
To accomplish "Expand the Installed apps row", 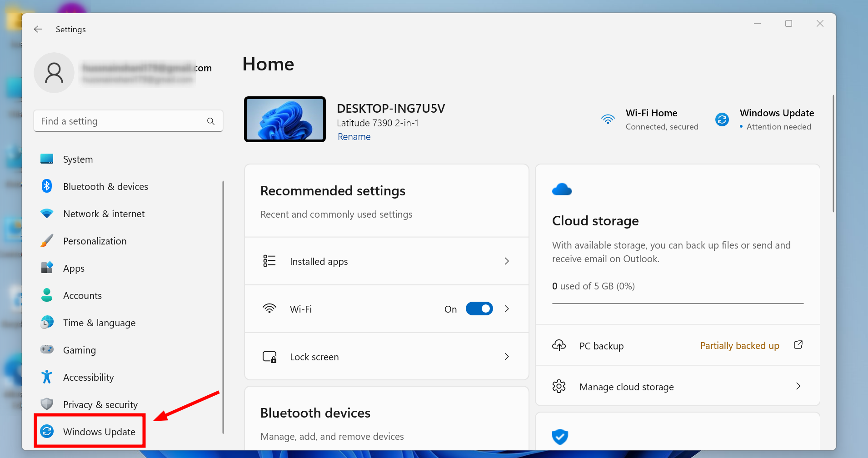I will point(506,261).
